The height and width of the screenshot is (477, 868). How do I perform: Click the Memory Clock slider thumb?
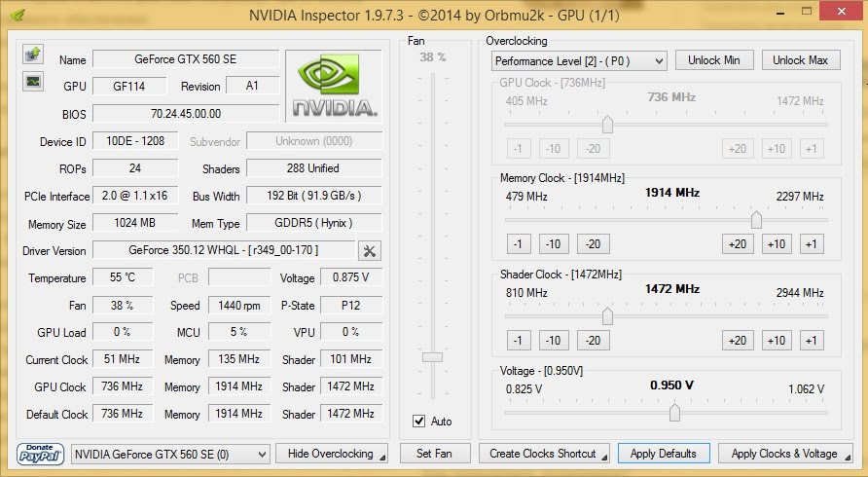point(756,219)
